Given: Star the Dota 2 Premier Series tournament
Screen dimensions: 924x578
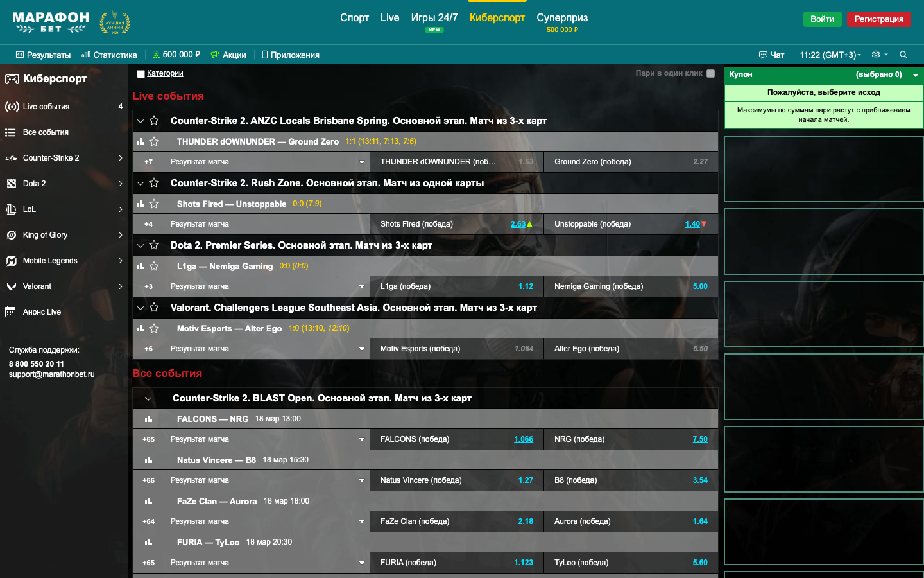Looking at the screenshot, I should 154,245.
